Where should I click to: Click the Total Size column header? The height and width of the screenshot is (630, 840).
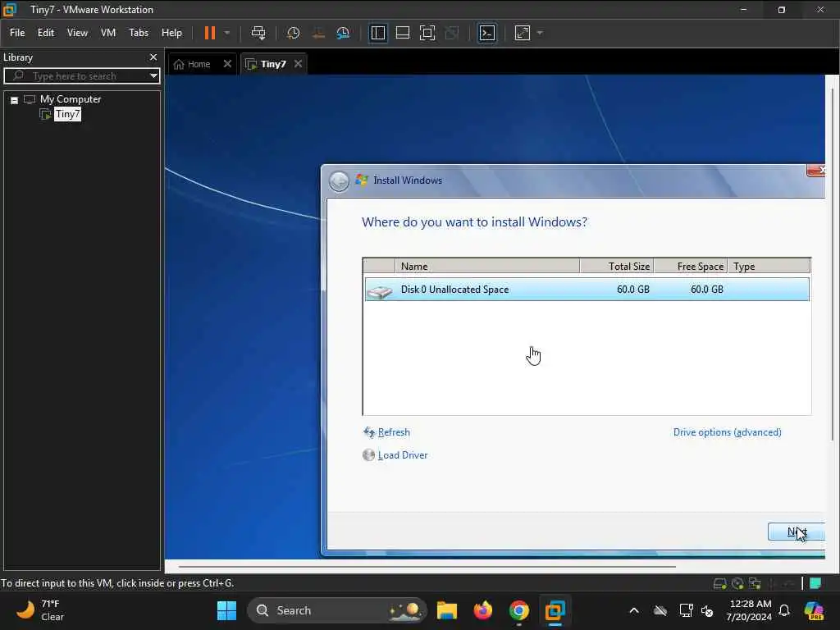(x=617, y=267)
